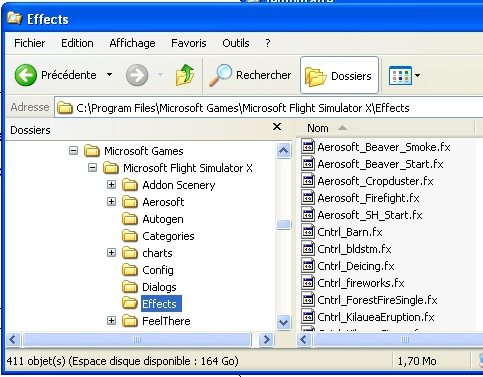Expand the charts folder node

coord(111,253)
